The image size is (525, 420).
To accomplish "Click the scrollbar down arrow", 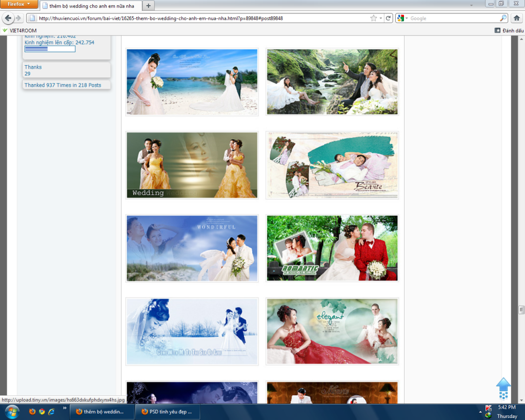I will point(521,401).
